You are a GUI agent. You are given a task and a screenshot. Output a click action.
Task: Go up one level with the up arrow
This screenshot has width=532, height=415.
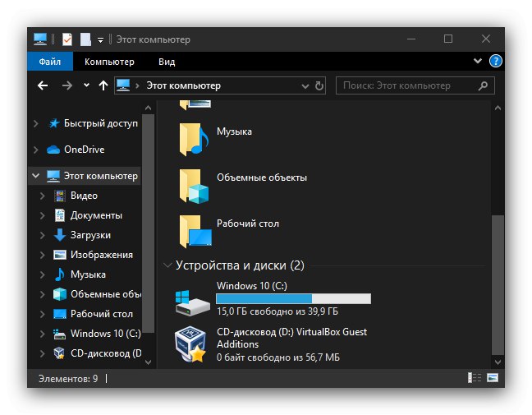tap(103, 85)
